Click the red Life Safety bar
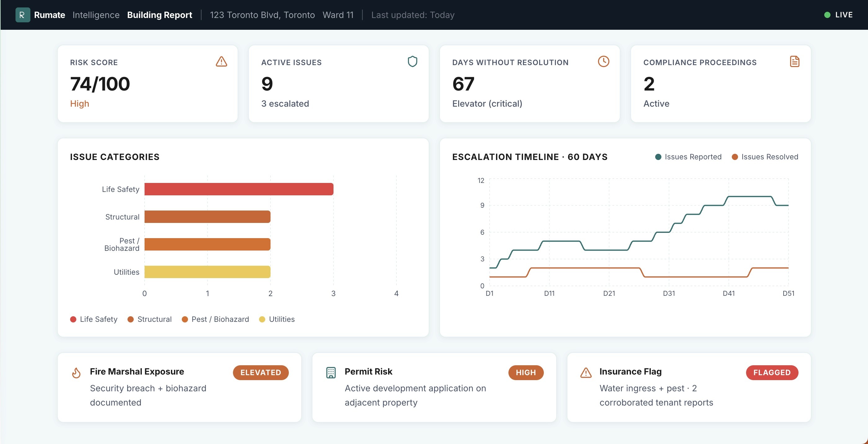The height and width of the screenshot is (444, 868). 239,189
